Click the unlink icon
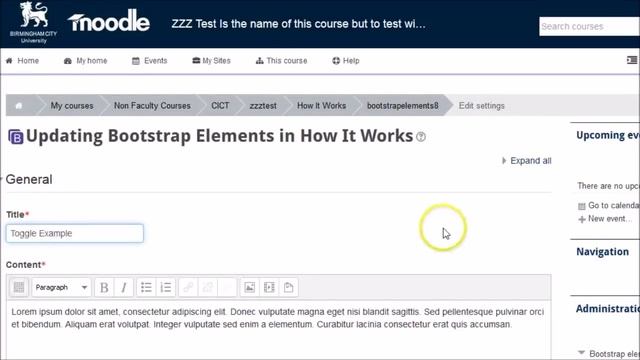 tap(208, 287)
